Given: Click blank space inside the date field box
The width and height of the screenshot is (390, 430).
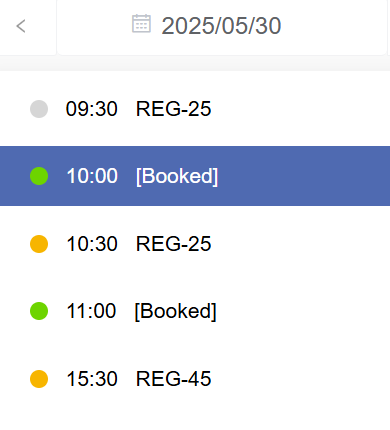Looking at the screenshot, I should click(333, 27).
